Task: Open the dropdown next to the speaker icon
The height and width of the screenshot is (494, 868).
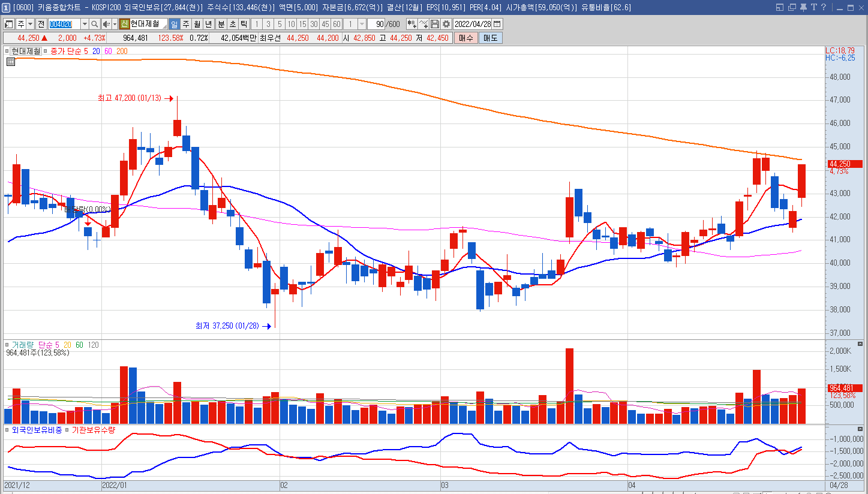Action: pos(114,24)
